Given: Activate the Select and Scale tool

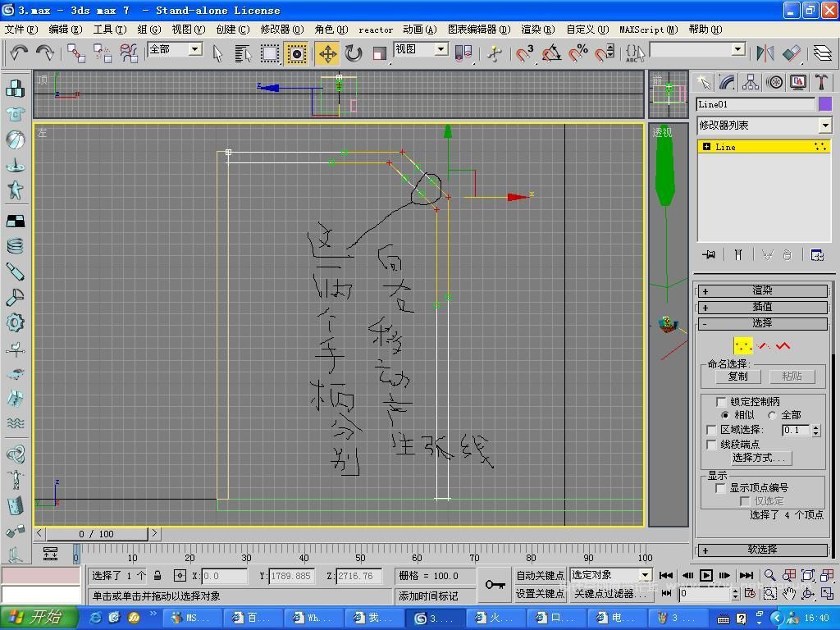Looking at the screenshot, I should pos(380,53).
